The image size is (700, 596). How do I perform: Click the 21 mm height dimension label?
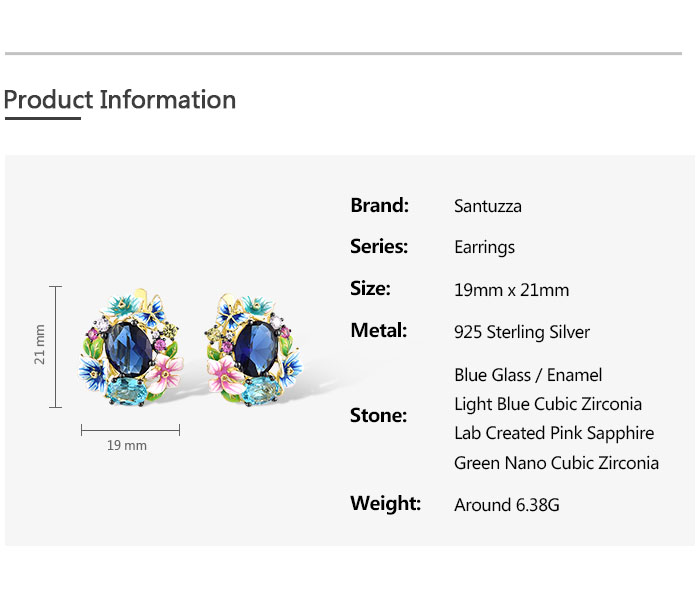tap(40, 345)
